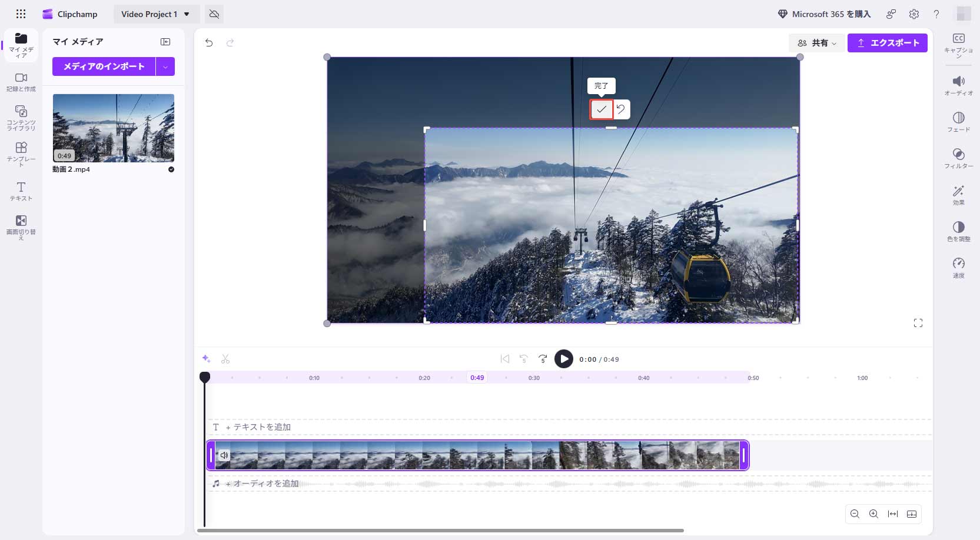Viewport: 980px width, 540px height.
Task: Split the clip with the scissors tool
Action: [225, 359]
